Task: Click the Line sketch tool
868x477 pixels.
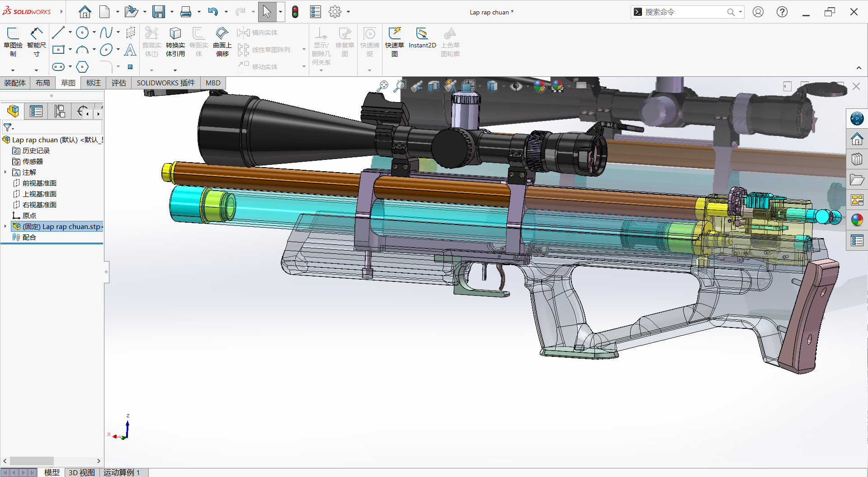Action: (x=58, y=33)
